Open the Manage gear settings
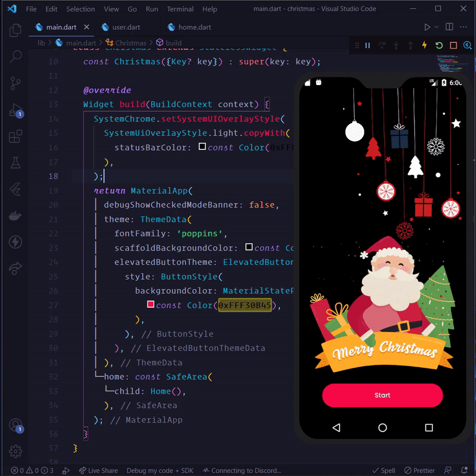Screen dimensions: 476x476 (15, 452)
